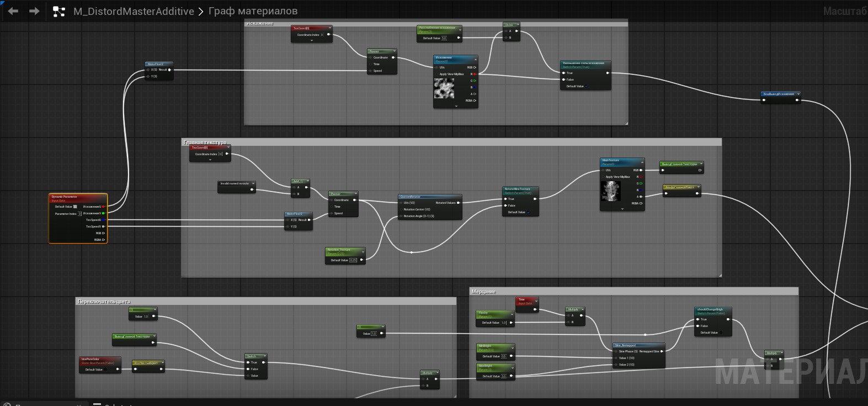Click the Rotated Values output pin
This screenshot has width=868, height=406.
pos(459,203)
